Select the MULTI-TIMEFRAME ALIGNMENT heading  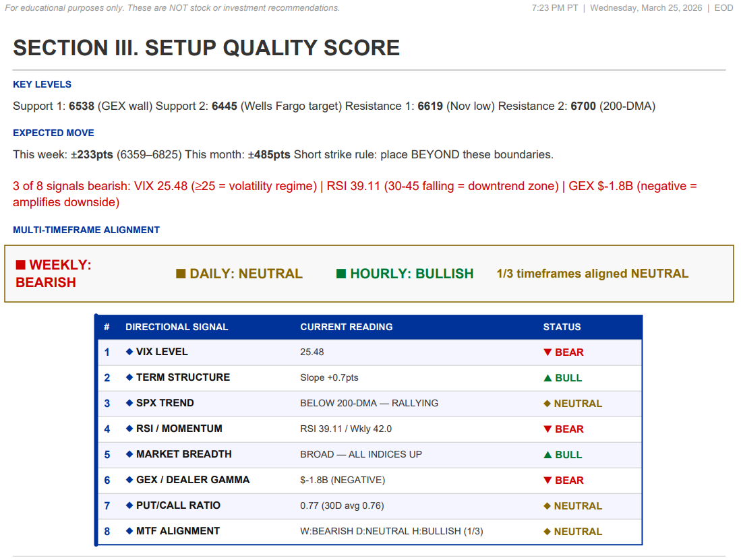coord(86,230)
